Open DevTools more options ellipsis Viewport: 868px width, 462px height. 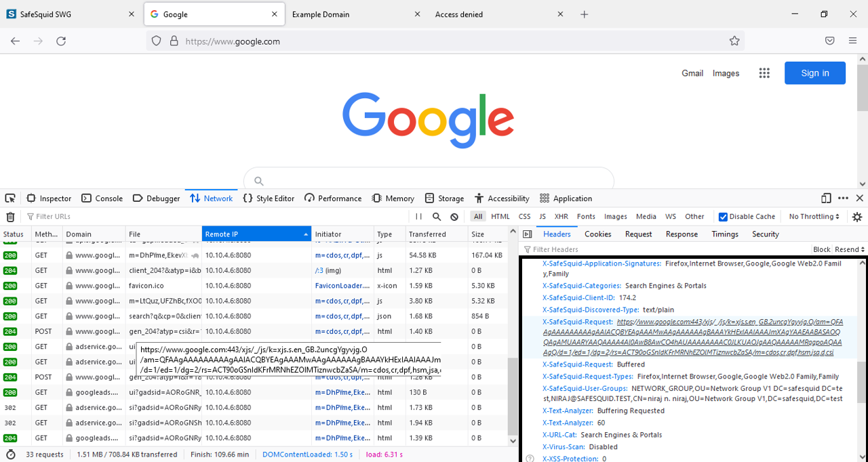843,198
